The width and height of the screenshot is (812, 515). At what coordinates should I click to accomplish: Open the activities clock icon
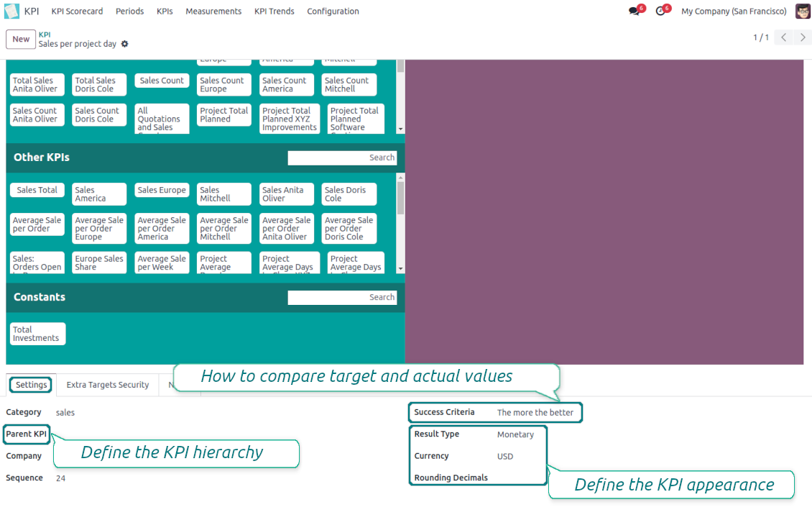660,11
